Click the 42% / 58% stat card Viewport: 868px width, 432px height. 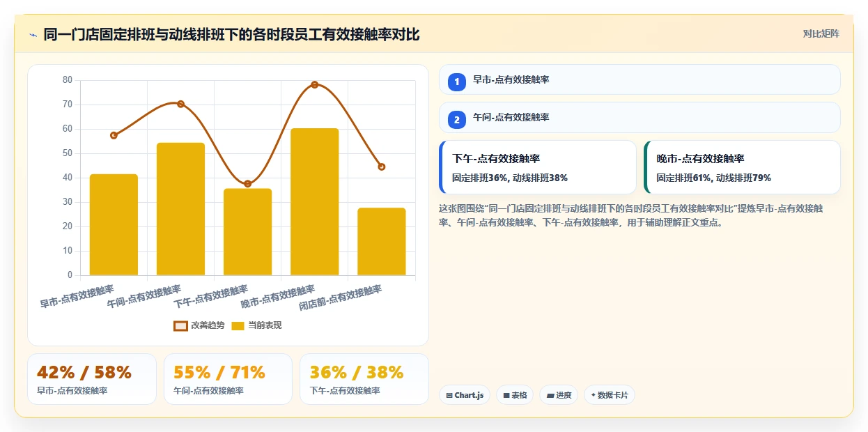coord(92,379)
